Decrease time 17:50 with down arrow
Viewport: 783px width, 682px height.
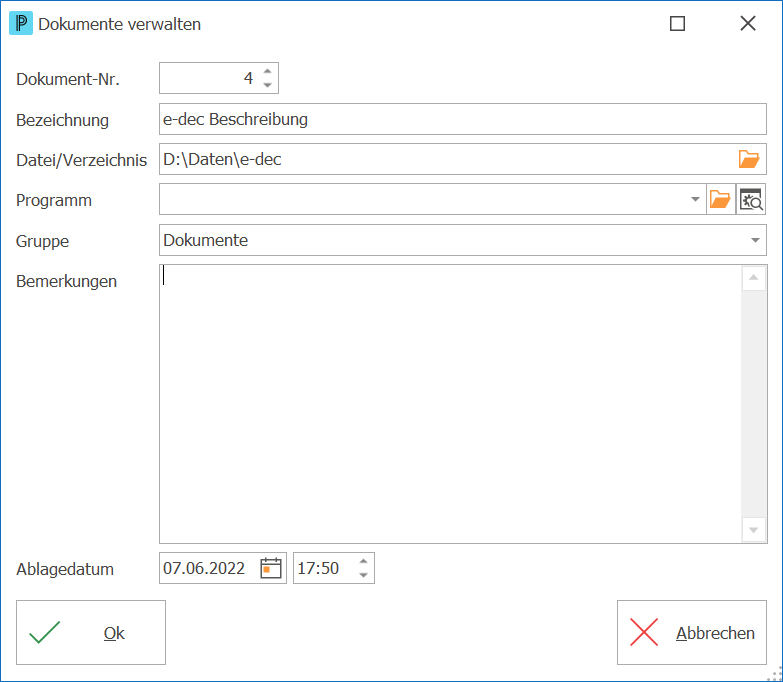pyautogui.click(x=364, y=575)
